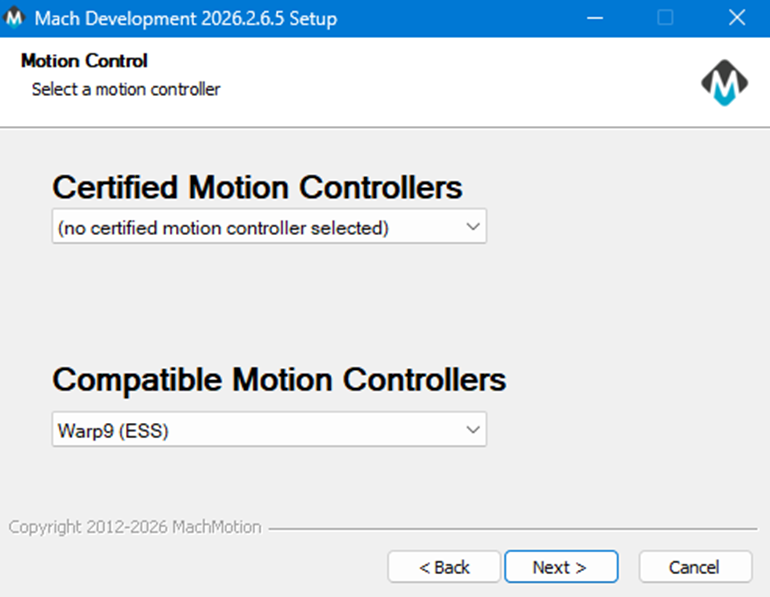The width and height of the screenshot is (770, 597).
Task: Click the greyed-out maximize button
Action: [665, 18]
